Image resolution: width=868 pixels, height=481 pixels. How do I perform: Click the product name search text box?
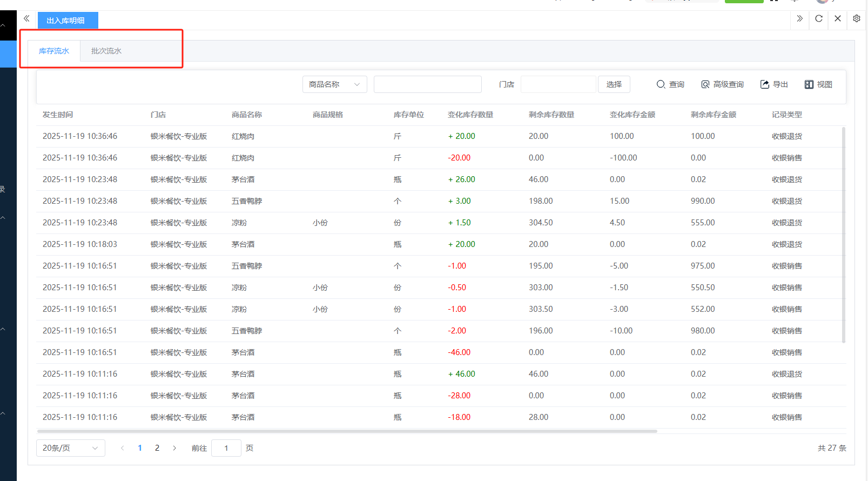point(427,85)
